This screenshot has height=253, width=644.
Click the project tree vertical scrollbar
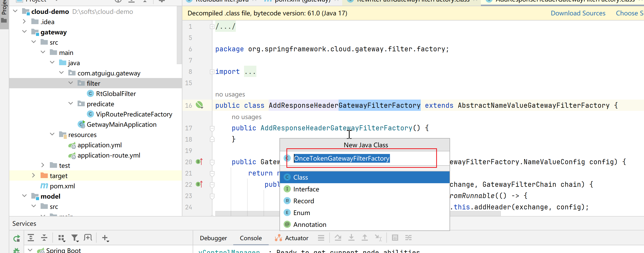pyautogui.click(x=179, y=35)
